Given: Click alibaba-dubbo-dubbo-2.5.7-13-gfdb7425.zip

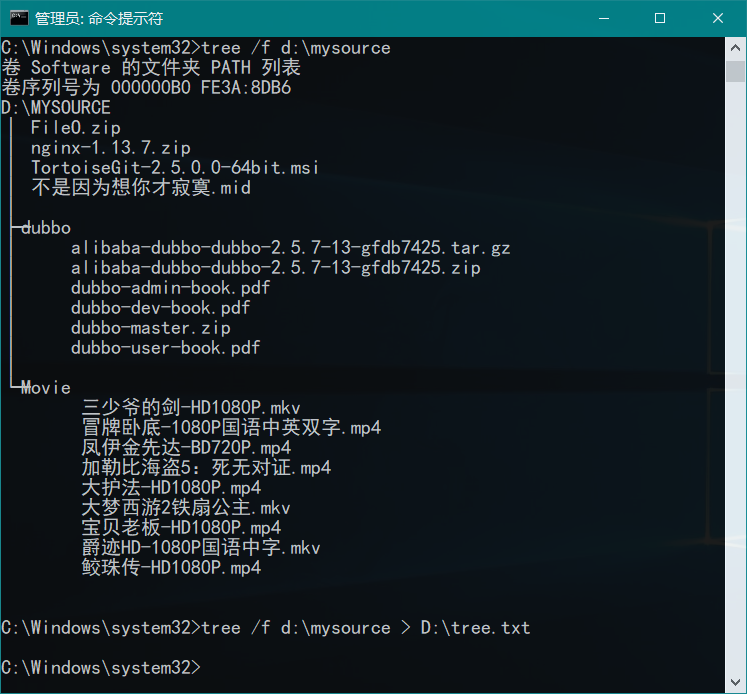Looking at the screenshot, I should pos(275,268).
